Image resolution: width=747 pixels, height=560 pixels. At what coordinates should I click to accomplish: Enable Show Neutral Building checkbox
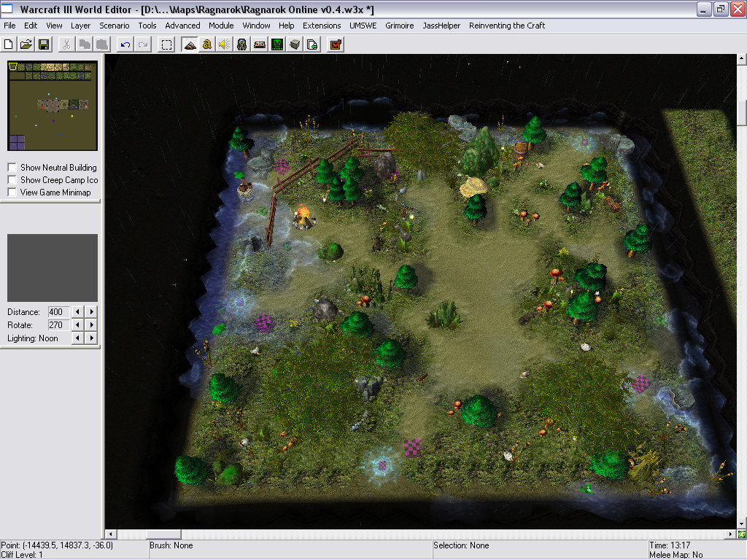(x=12, y=167)
